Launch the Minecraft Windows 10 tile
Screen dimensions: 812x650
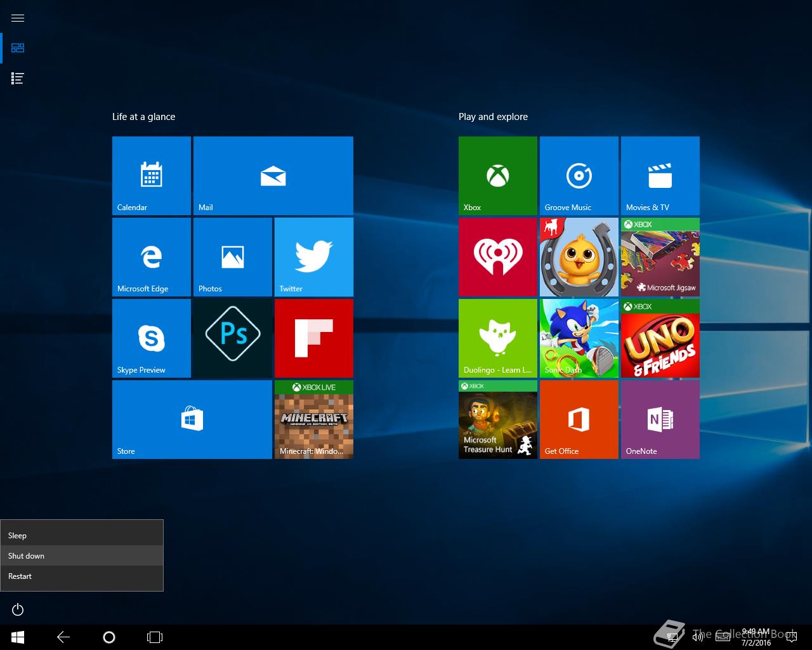coord(314,420)
